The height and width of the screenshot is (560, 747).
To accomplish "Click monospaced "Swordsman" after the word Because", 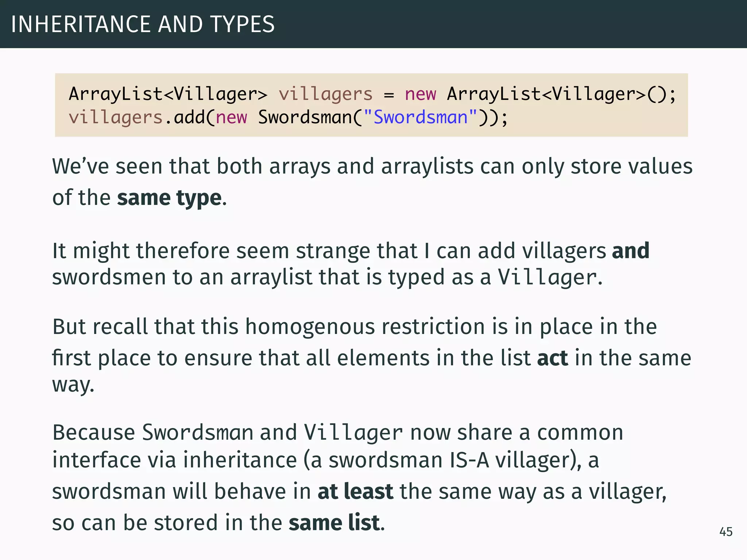I will [197, 433].
